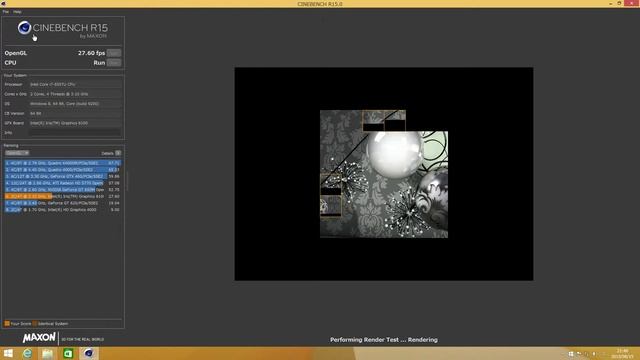Click the panel splitter handle beside rankings
640x360 pixels.
tap(127, 182)
